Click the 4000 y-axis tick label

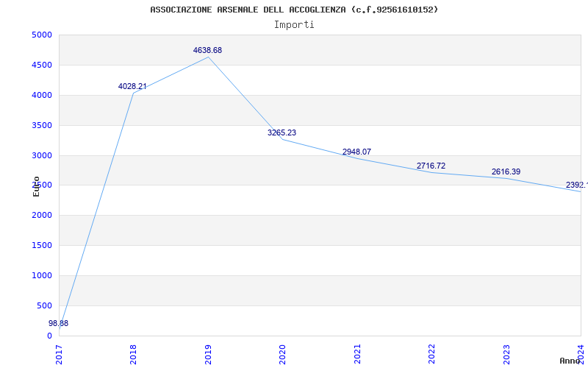(x=42, y=95)
